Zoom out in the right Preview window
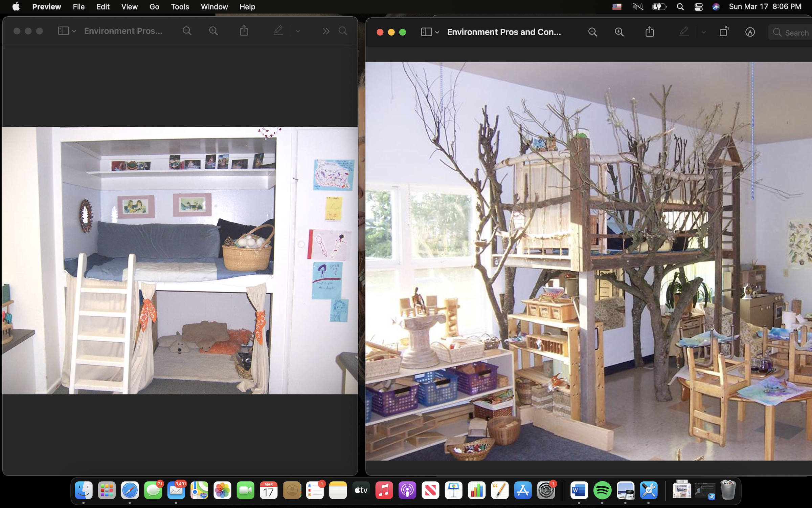 tap(592, 32)
